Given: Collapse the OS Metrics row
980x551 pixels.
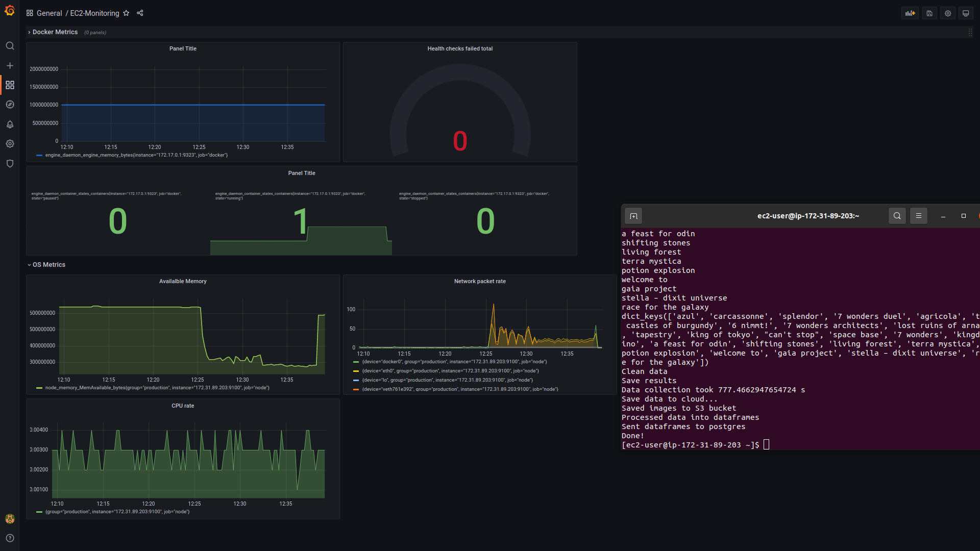Looking at the screenshot, I should pos(48,265).
